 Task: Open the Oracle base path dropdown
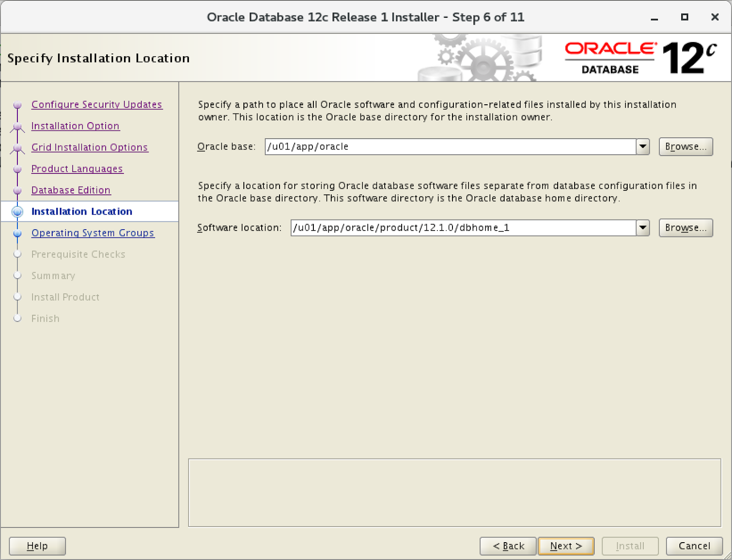(643, 147)
